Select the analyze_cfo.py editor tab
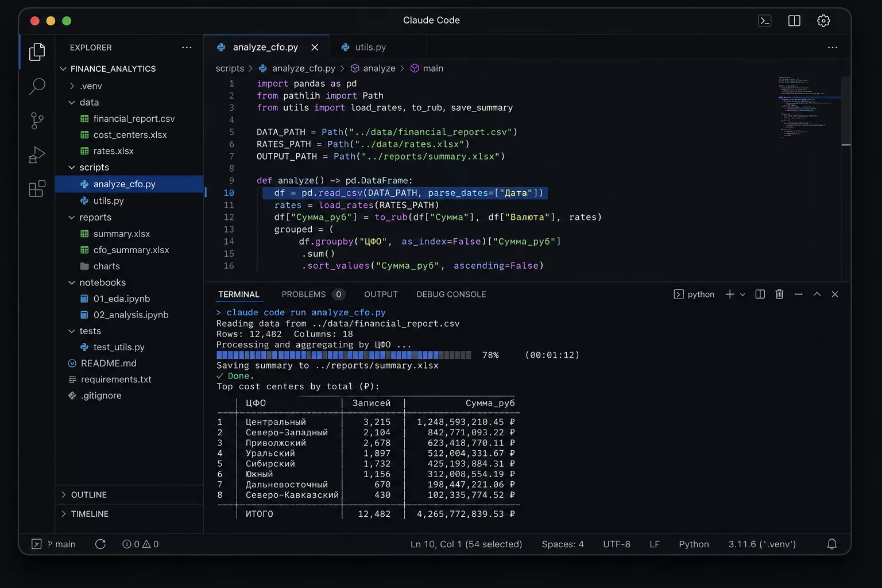 [266, 47]
